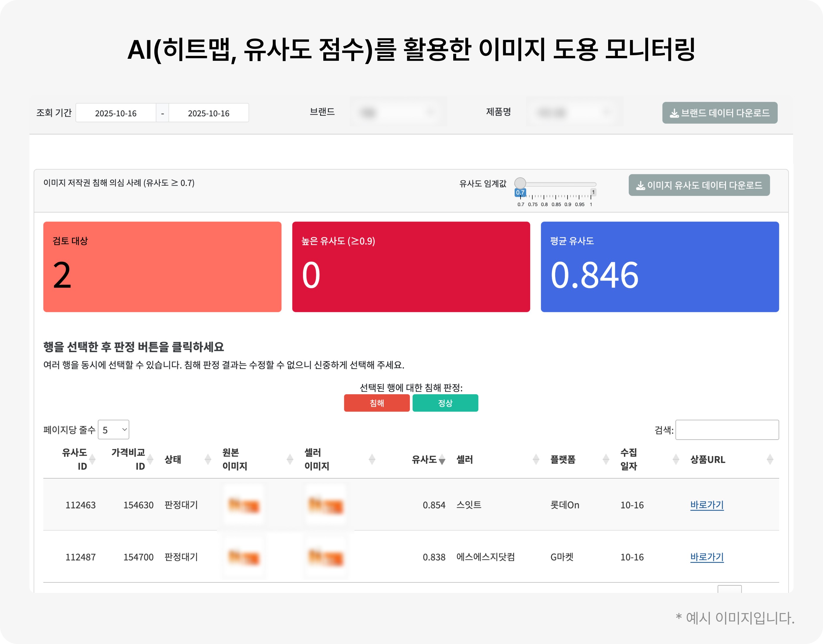Open 바로가기 link for seller 스잇트
The height and width of the screenshot is (644, 823).
click(707, 505)
